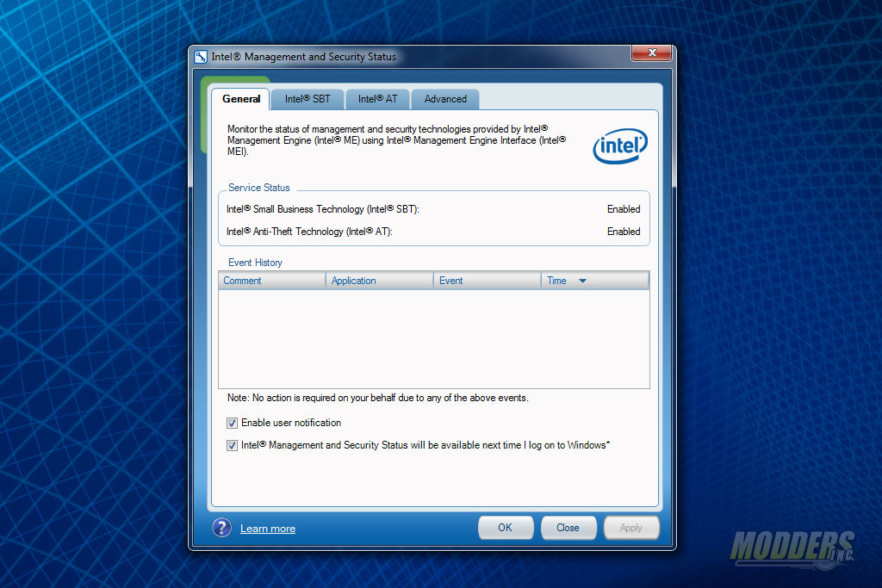The width and height of the screenshot is (882, 588).
Task: Click the Apply button
Action: tap(631, 528)
